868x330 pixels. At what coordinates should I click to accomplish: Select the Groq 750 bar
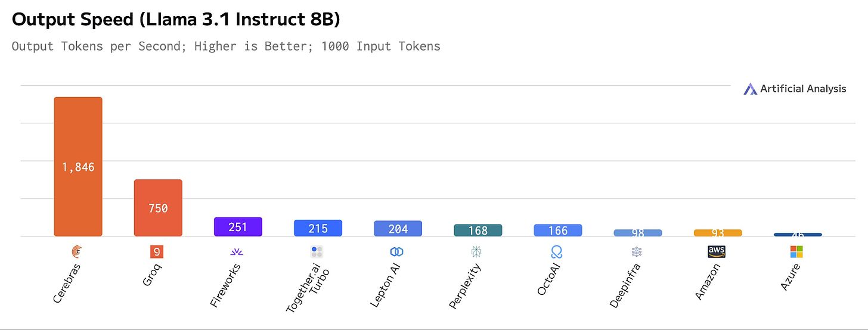point(158,208)
